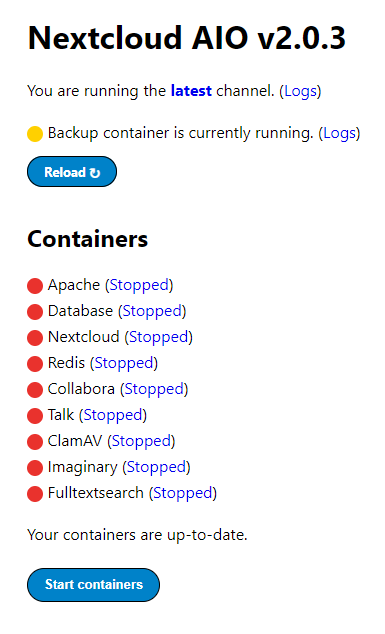Click the red status dot beside Nextcloud
The image size is (385, 634).
click(35, 338)
